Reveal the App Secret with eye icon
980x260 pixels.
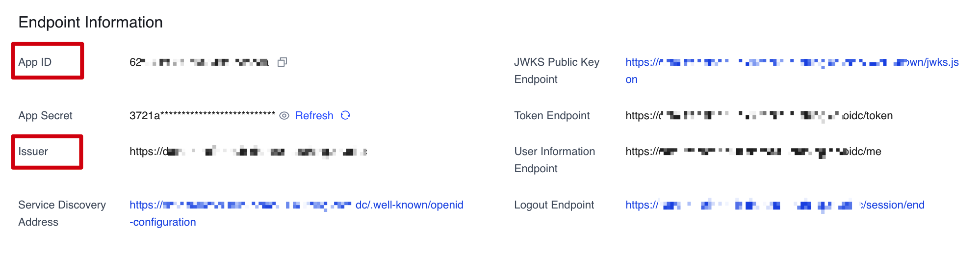coord(284,116)
